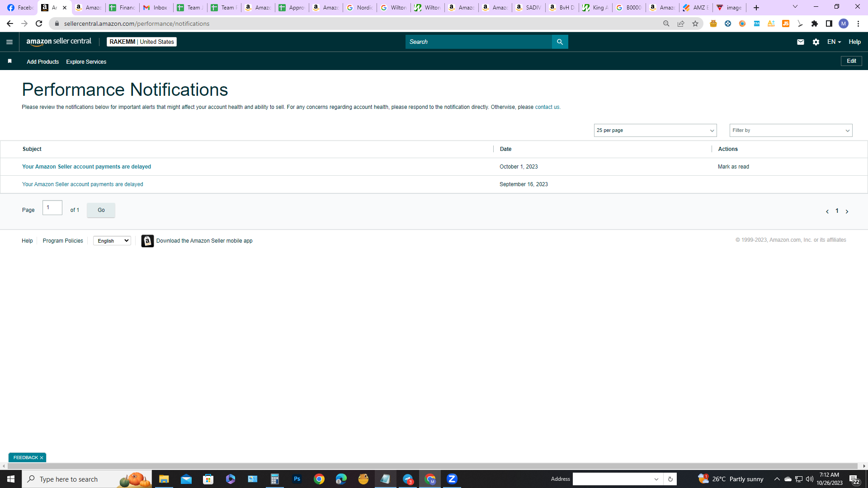The image size is (868, 488).
Task: Bookmark this page with the star icon
Action: pos(695,23)
